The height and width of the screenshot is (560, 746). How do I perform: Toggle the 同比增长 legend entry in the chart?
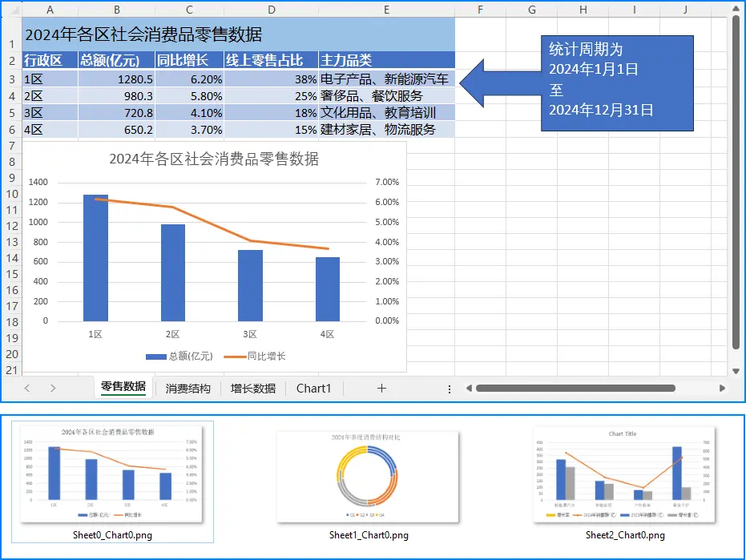[x=266, y=357]
